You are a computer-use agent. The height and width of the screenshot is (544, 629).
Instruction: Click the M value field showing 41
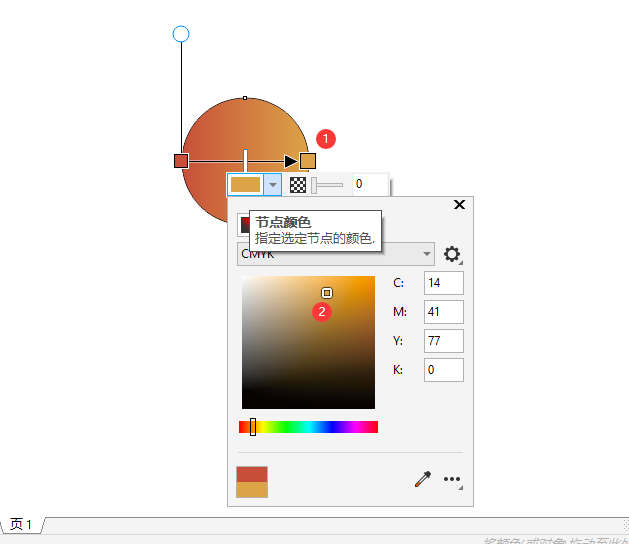[444, 312]
